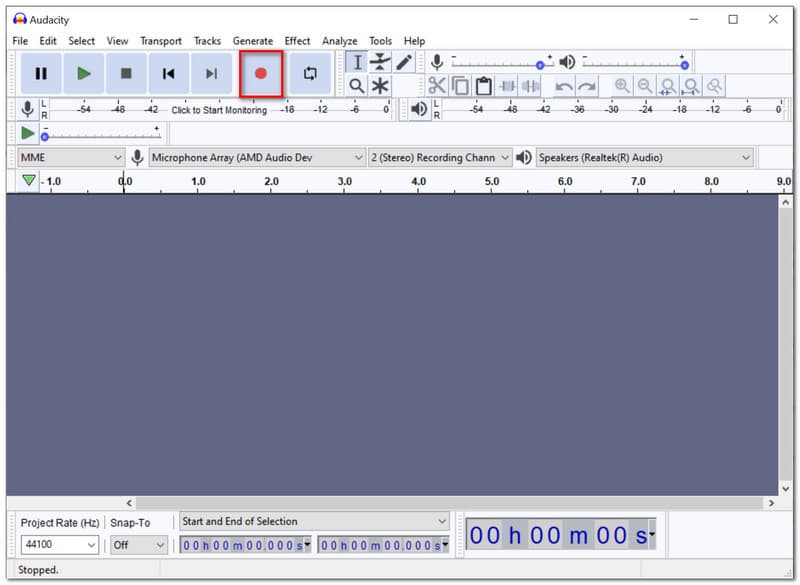Viewport: 800px width, 585px height.
Task: Undo the last action
Action: [564, 86]
